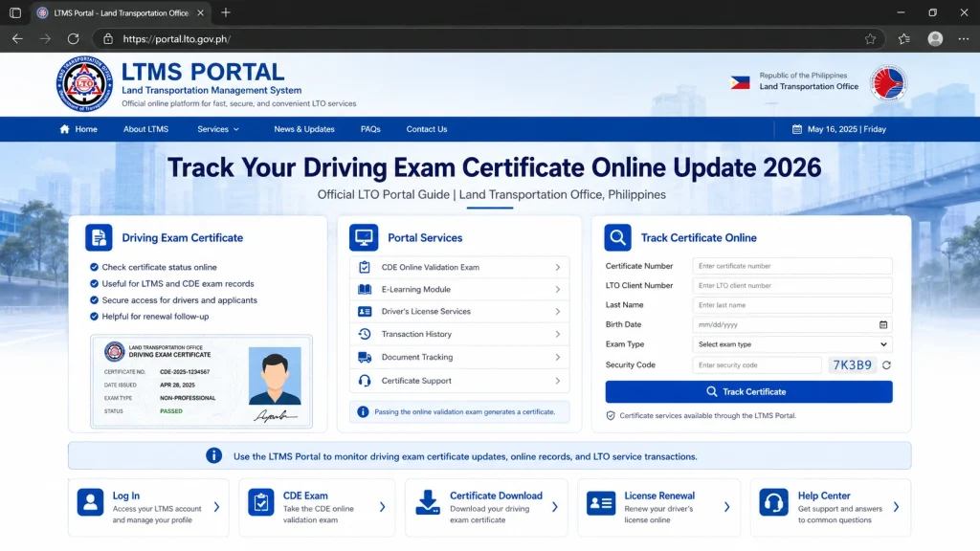Expand Driver's License Services row chevron
This screenshot has width=980, height=551.
558,311
